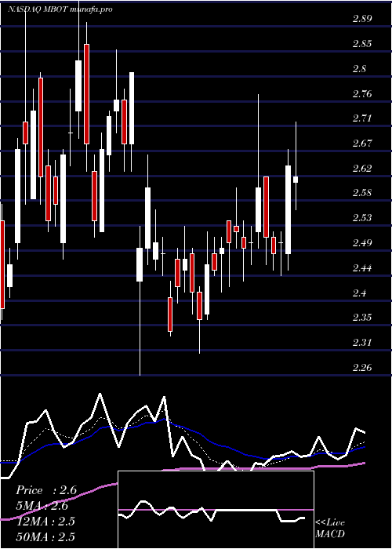The height and width of the screenshot is (549, 392).
Task: Click the 2.53 price axis label
Action: coord(362,218)
